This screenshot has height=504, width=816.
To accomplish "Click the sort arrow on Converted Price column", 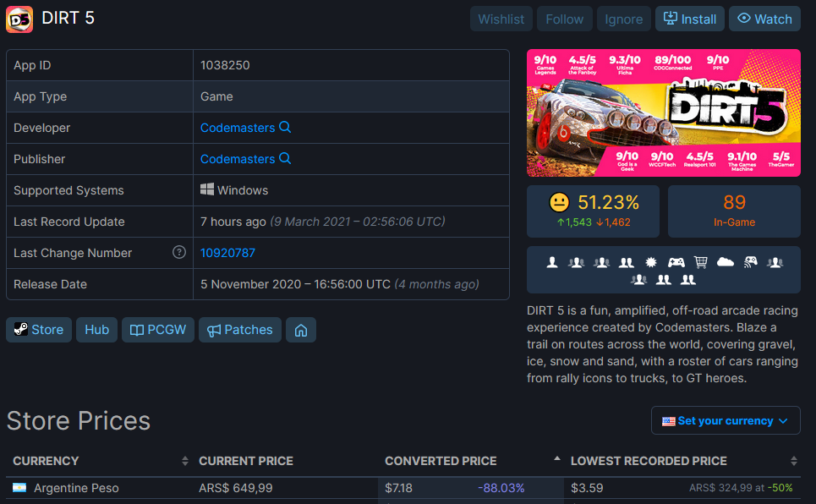I will point(557,458).
